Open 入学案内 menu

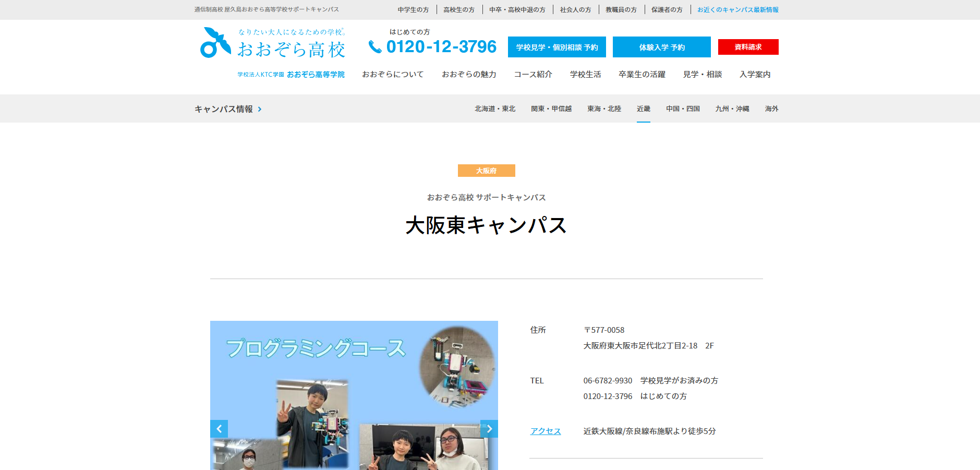(x=755, y=75)
